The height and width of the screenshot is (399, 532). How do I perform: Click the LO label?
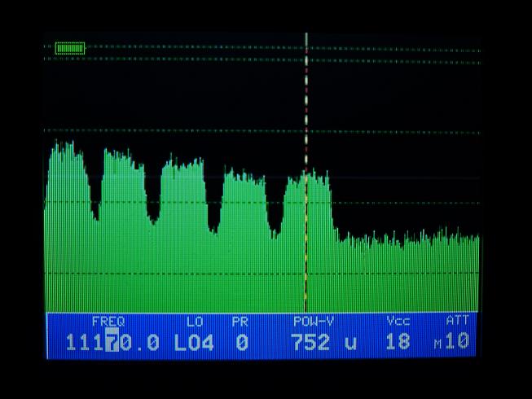point(195,322)
